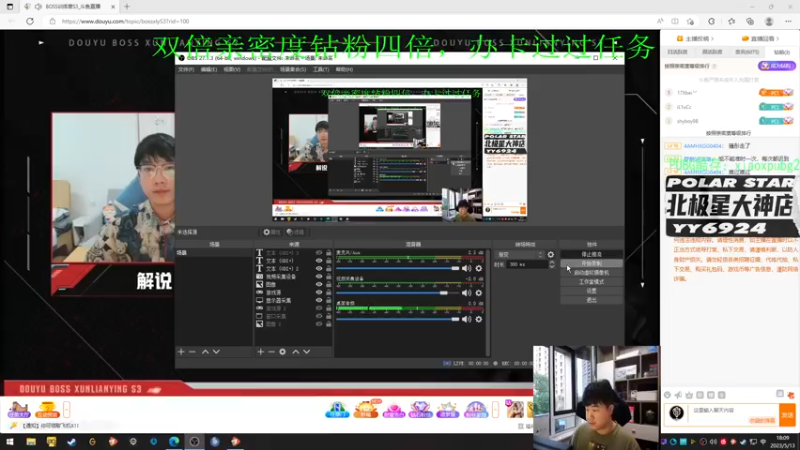Adjust Mic/Aux volume slider
This screenshot has height=450, width=800.
click(397, 268)
